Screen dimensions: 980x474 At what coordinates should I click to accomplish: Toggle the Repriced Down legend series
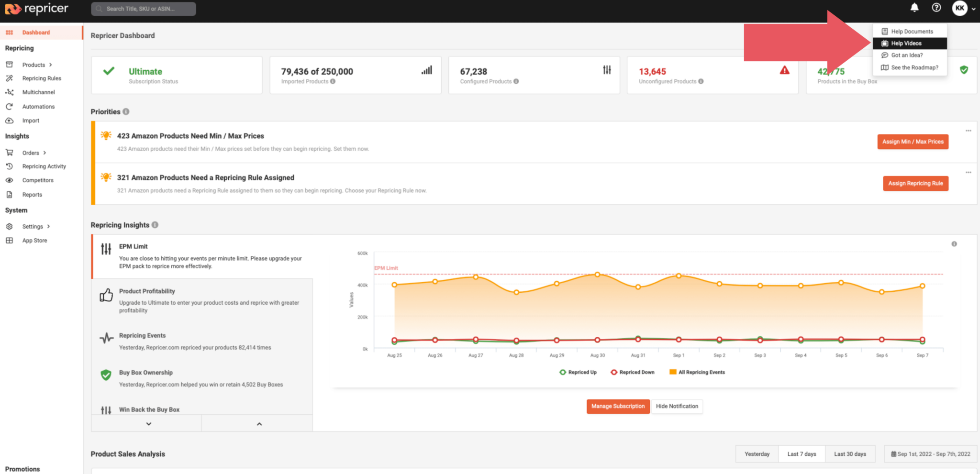click(632, 372)
